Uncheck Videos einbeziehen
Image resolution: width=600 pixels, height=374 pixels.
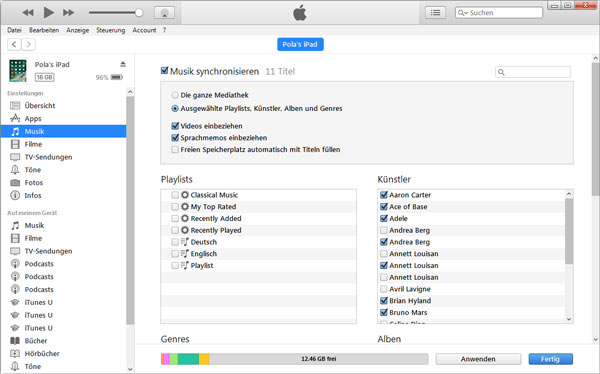(x=175, y=126)
